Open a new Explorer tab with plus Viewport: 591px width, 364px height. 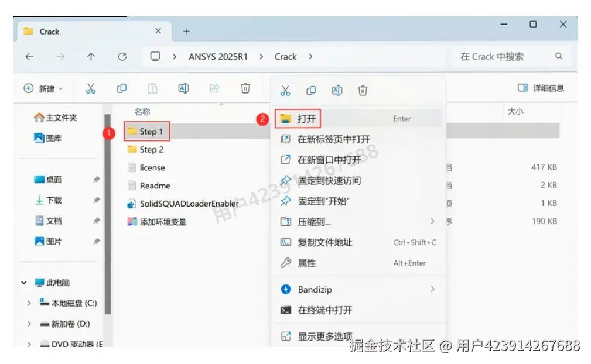point(186,31)
